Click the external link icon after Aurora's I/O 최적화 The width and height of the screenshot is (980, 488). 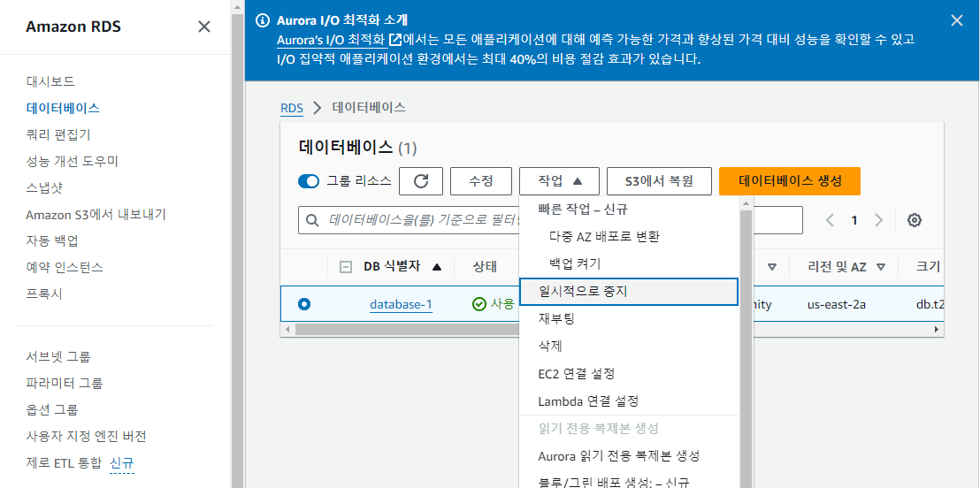395,40
